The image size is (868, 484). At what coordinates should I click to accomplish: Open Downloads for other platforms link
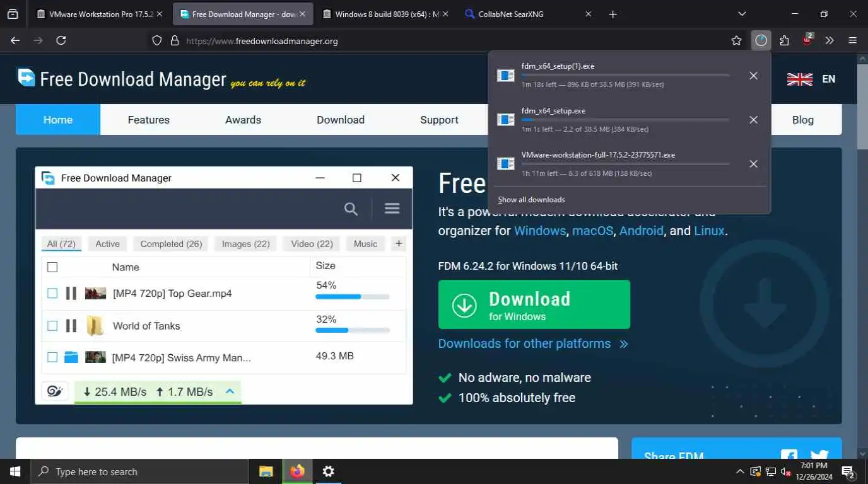tap(533, 343)
